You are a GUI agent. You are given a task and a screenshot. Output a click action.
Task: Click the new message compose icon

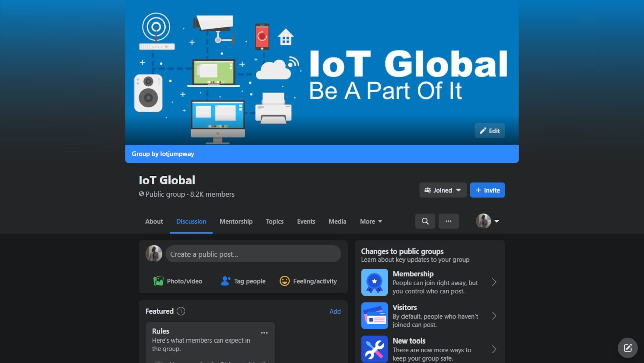[x=628, y=348]
